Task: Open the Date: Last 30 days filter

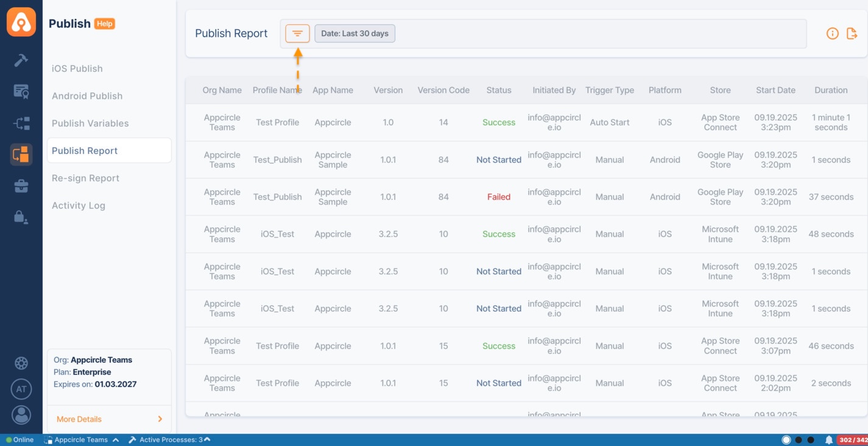Action: pyautogui.click(x=355, y=33)
